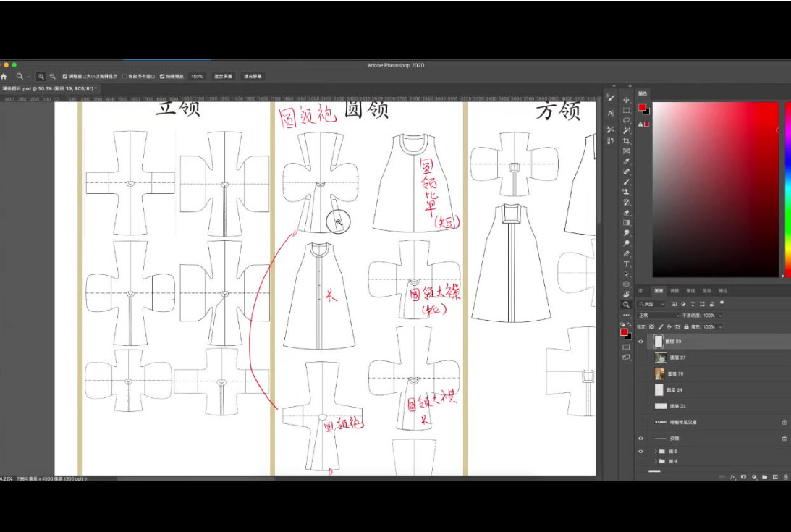The height and width of the screenshot is (532, 791).
Task: Select the Path Selection tool
Action: click(626, 274)
